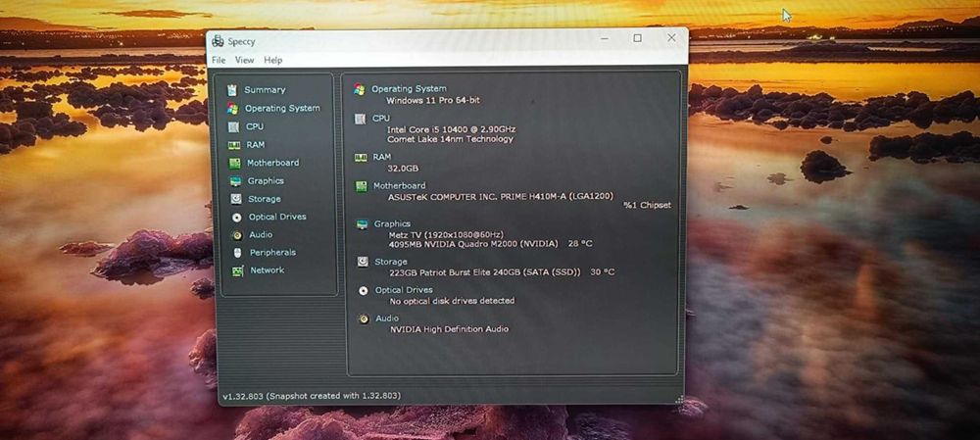Click the %1 Chipset text
The image size is (980, 440).
647,205
